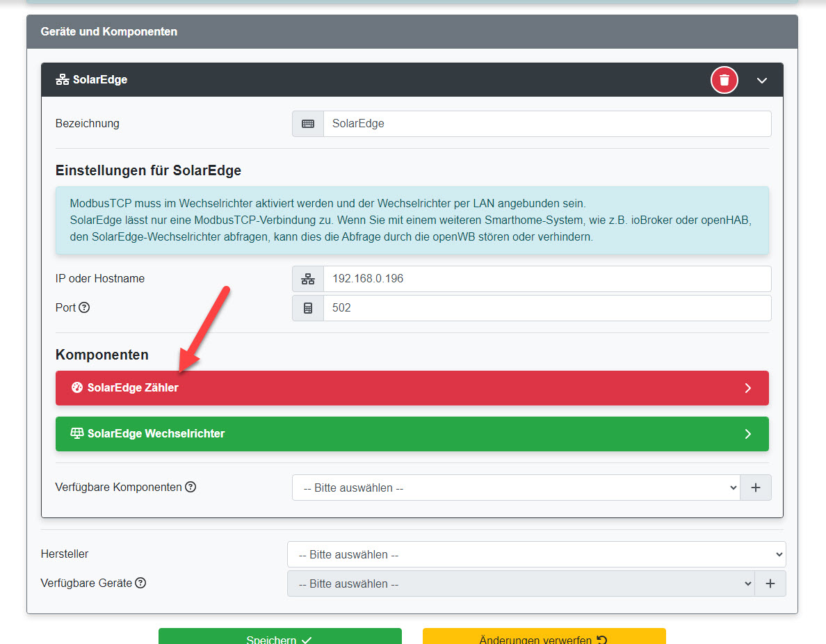Click the Hersteller label
Screen dimensions: 826x644
coord(64,554)
